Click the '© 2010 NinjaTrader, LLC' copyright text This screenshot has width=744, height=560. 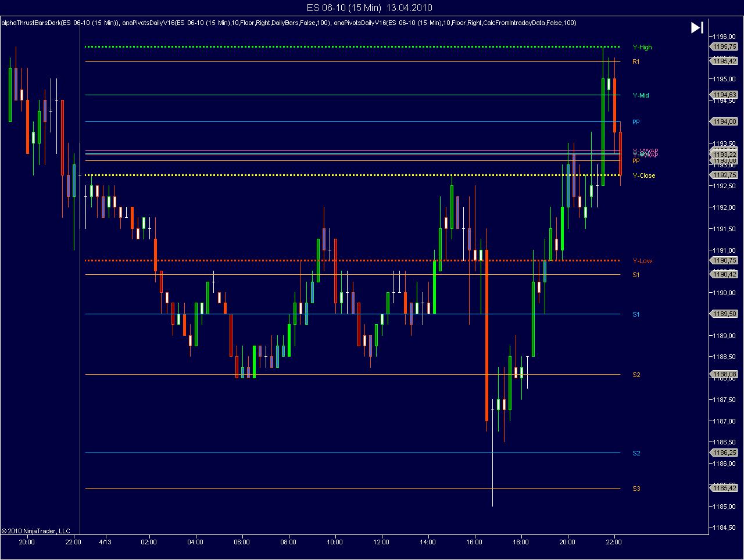(x=35, y=531)
